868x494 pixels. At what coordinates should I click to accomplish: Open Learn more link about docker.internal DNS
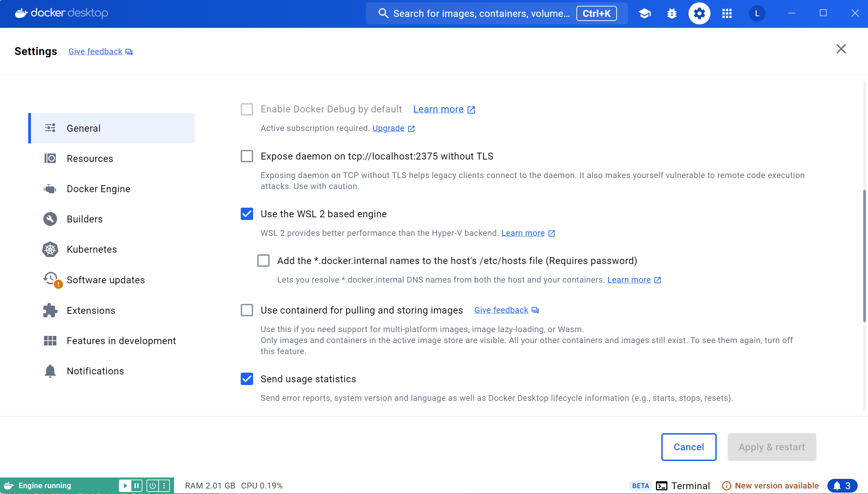(634, 280)
